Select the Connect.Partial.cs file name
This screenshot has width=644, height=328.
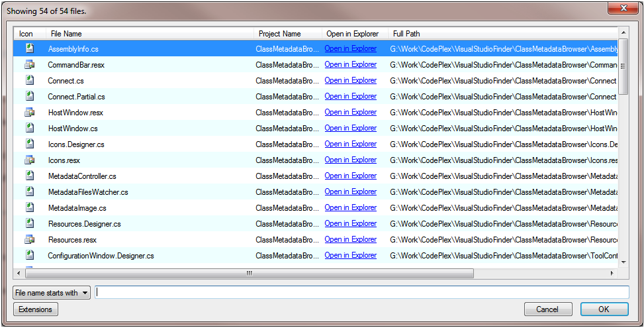pyautogui.click(x=76, y=97)
